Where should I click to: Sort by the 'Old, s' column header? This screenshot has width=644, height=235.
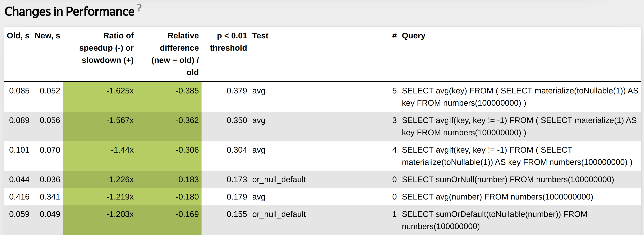18,36
